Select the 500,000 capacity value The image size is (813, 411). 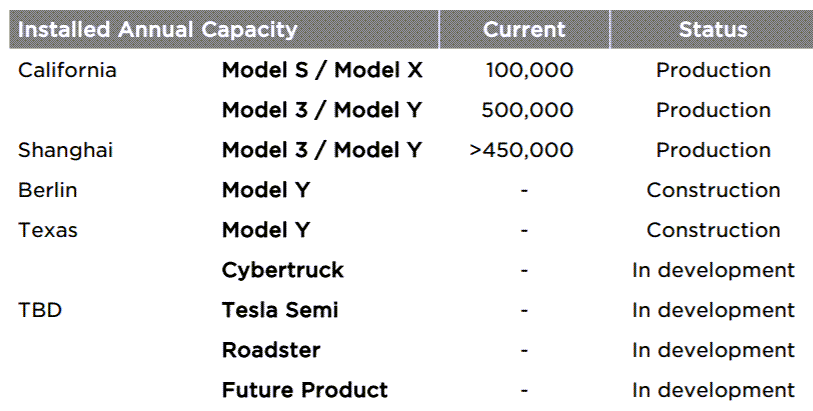[x=527, y=110]
